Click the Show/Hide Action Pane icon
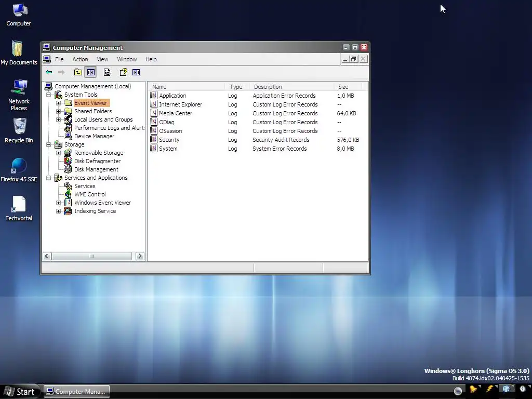The height and width of the screenshot is (399, 532). (x=136, y=72)
